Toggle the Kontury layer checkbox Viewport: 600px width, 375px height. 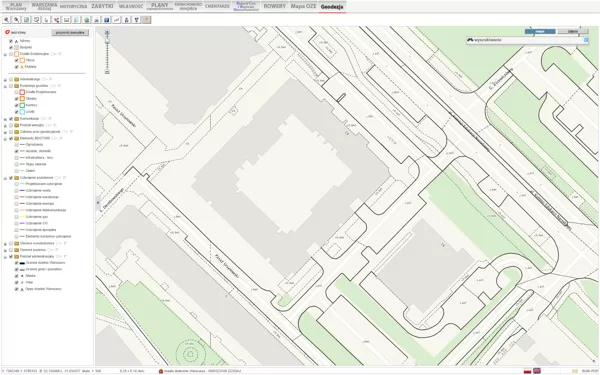pos(16,105)
